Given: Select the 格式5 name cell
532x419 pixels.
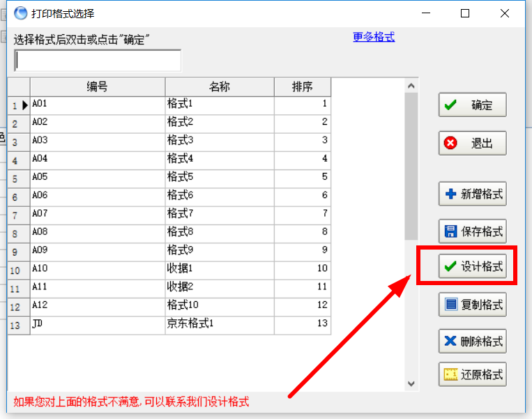Looking at the screenshot, I should 220,178.
